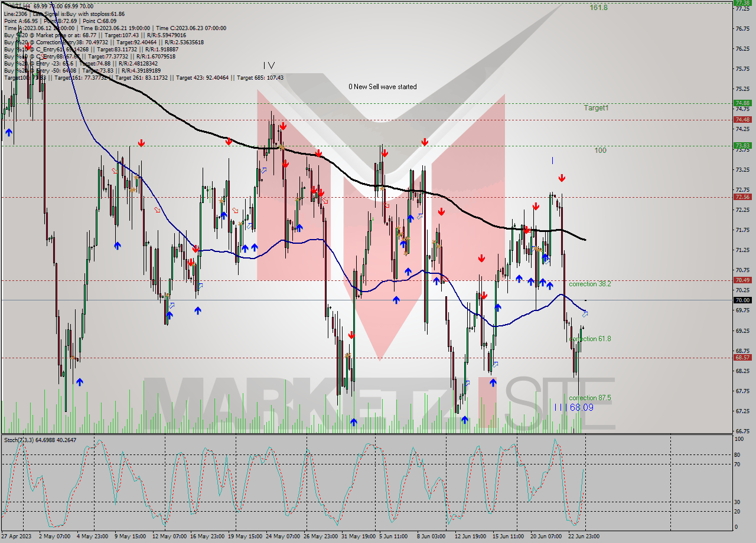Click the 66.75 price axis tick

pos(742,431)
